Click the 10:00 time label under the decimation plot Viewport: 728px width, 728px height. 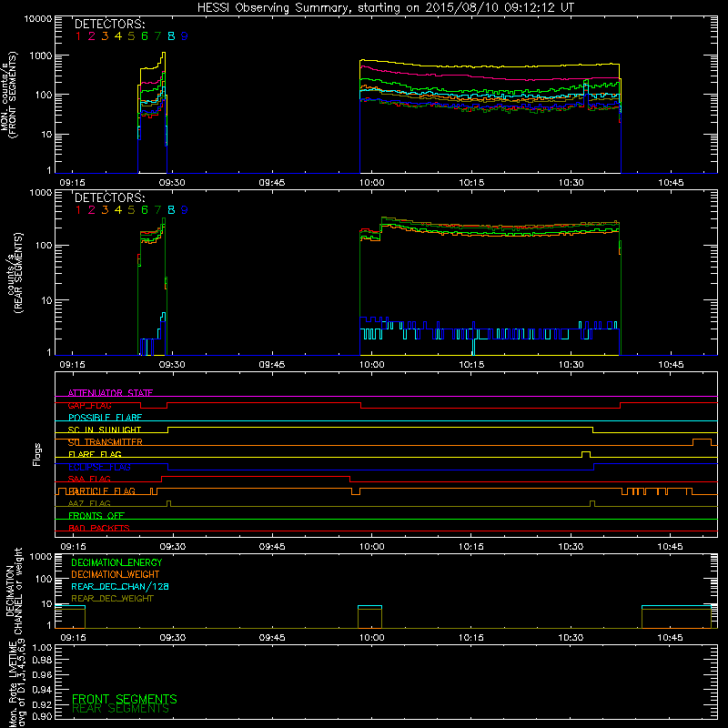(371, 638)
